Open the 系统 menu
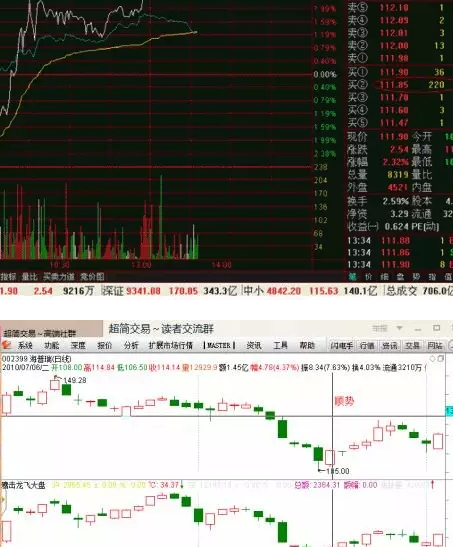This screenshot has width=453, height=547. pos(25,345)
